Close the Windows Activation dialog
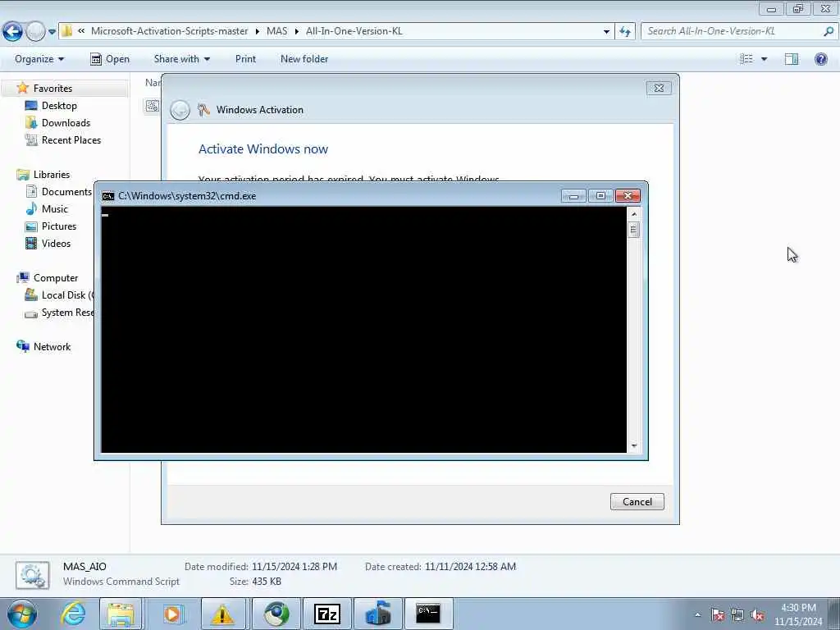This screenshot has height=630, width=840. (x=659, y=88)
